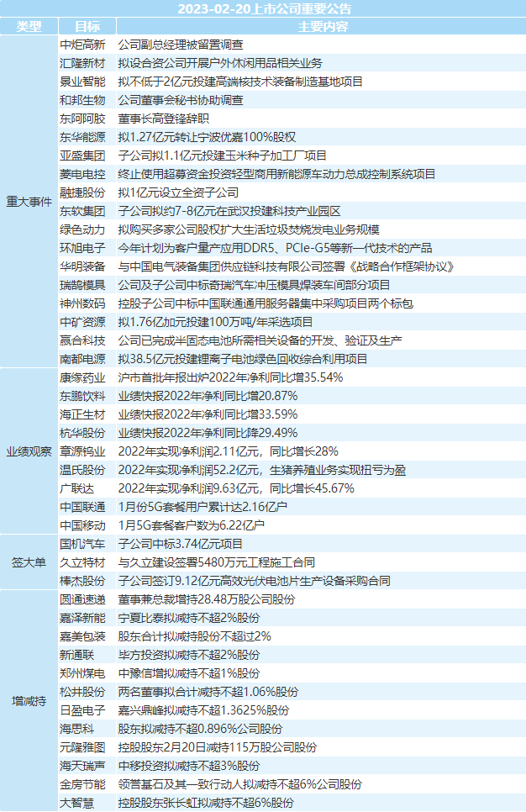Select the 目标 column header

(x=87, y=26)
